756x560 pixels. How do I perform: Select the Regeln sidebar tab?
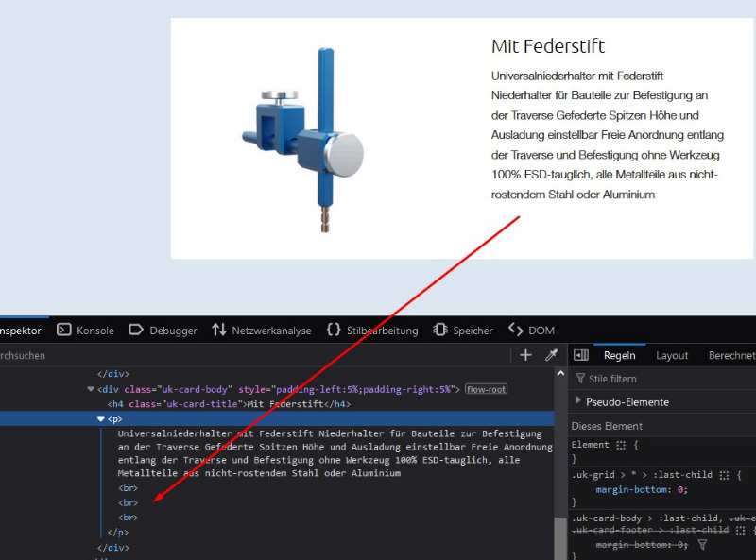(620, 356)
